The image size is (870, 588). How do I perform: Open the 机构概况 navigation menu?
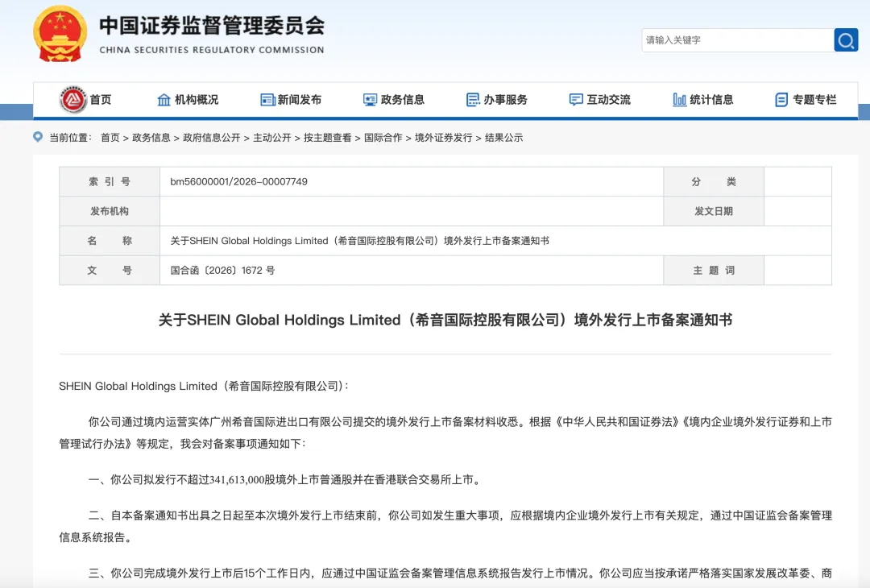click(x=197, y=100)
